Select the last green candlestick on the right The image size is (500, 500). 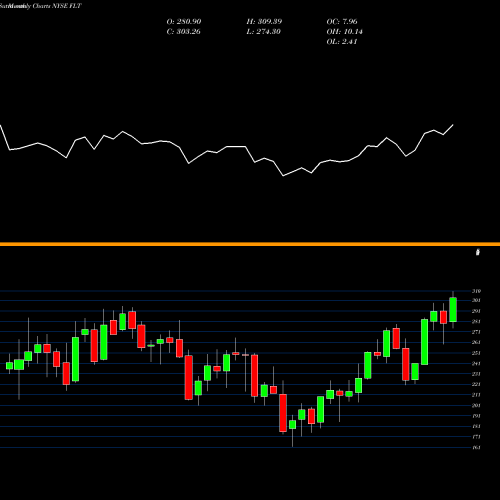click(x=453, y=310)
